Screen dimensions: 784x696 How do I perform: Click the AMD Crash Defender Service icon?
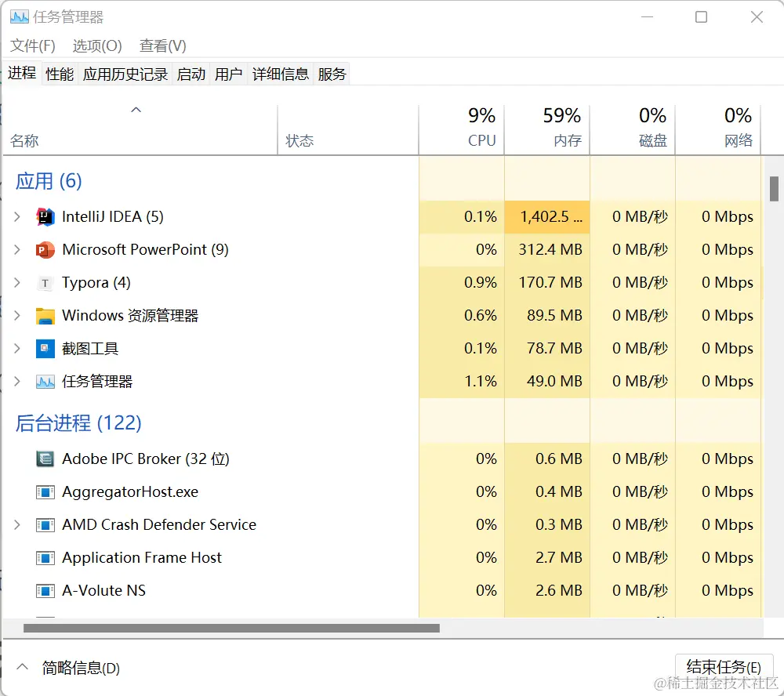click(x=45, y=525)
